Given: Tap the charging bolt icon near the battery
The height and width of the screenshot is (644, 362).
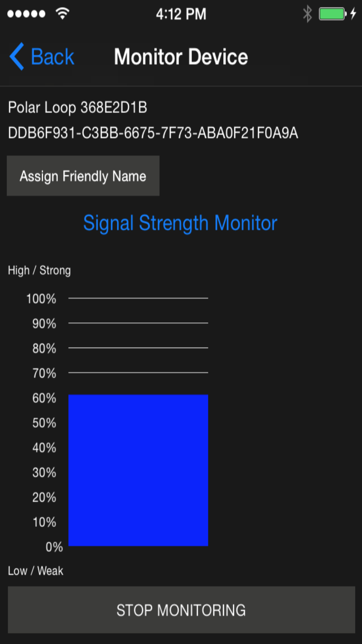Looking at the screenshot, I should (x=354, y=13).
